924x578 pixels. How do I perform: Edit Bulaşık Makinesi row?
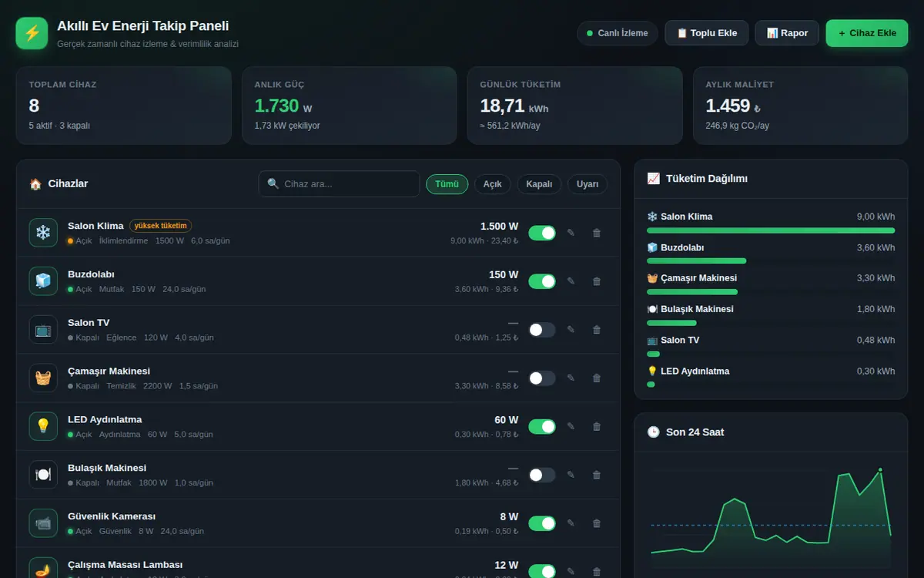[571, 475]
